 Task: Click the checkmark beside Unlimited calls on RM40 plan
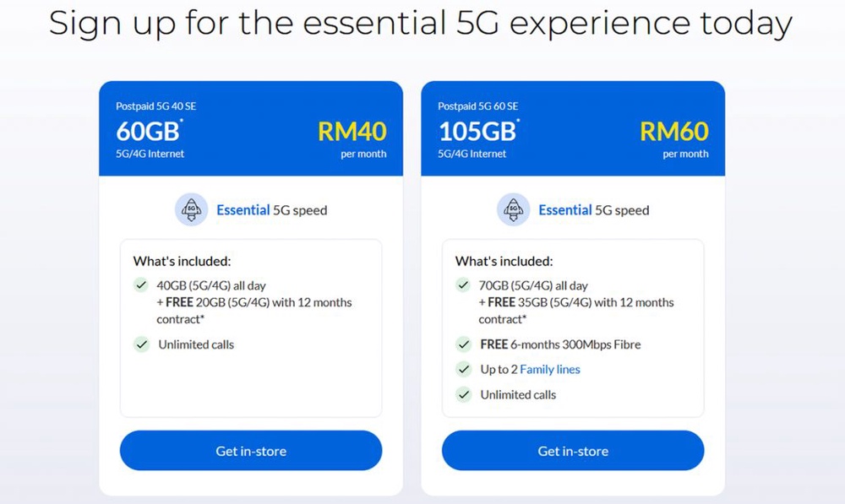[141, 344]
